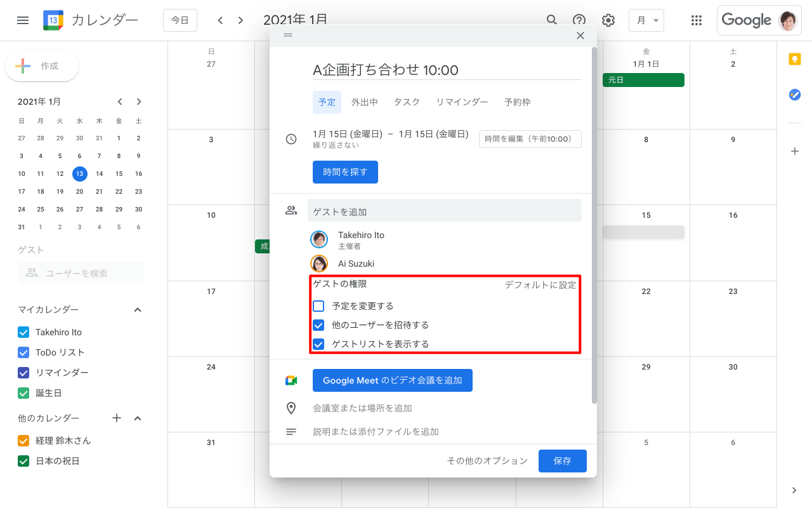Add Google Meet video conference button
This screenshot has height=508, width=812.
tap(393, 380)
